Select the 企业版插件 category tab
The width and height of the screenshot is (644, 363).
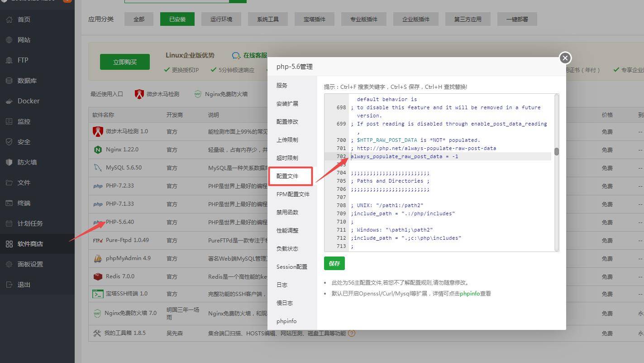[x=416, y=19]
